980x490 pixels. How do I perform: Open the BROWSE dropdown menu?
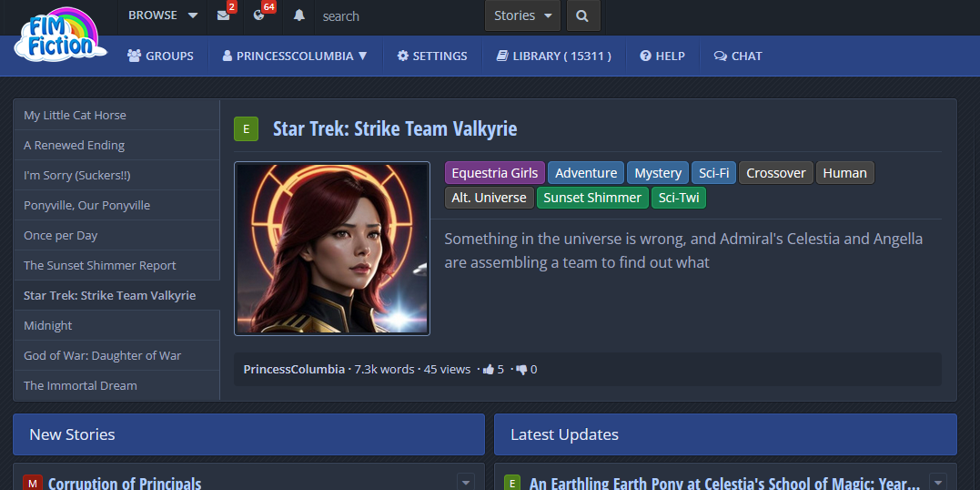click(x=163, y=15)
